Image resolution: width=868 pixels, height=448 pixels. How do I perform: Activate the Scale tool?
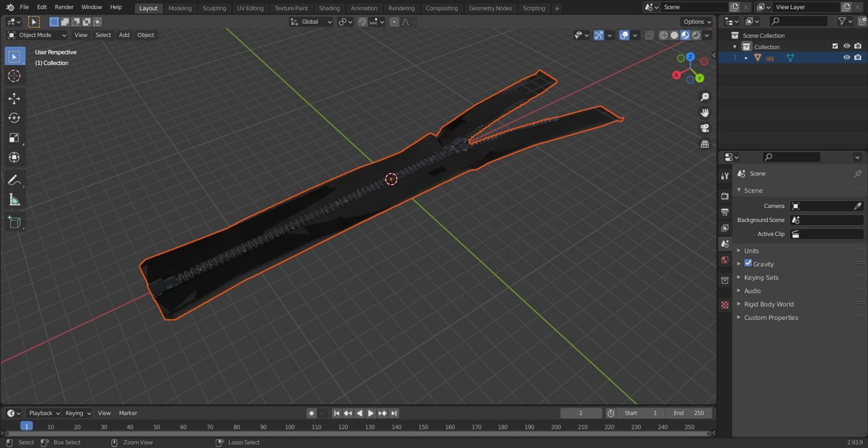click(14, 138)
